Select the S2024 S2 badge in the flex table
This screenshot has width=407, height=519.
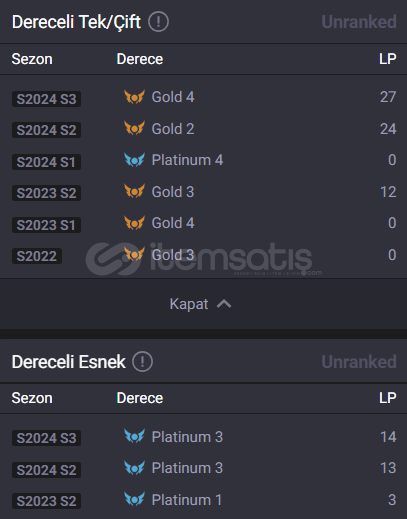pyautogui.click(x=46, y=470)
